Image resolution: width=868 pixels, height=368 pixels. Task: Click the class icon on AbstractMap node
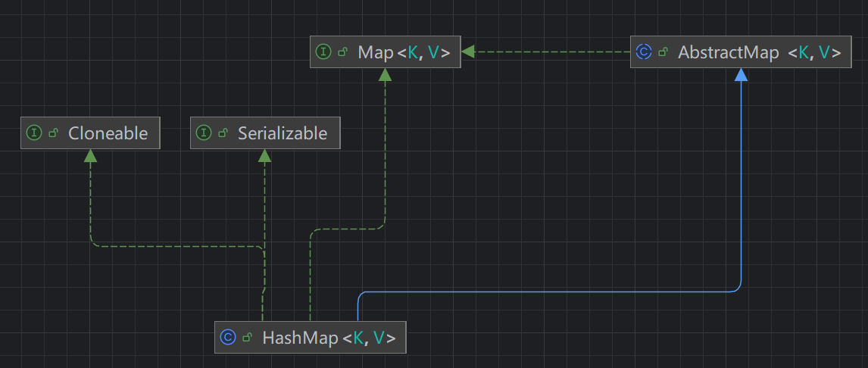point(644,52)
